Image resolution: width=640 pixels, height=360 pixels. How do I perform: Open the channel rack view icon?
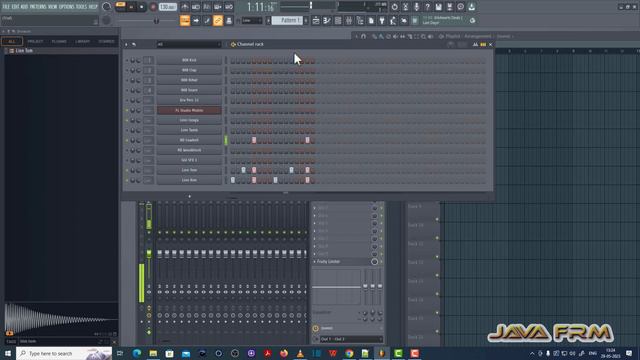coord(338,20)
